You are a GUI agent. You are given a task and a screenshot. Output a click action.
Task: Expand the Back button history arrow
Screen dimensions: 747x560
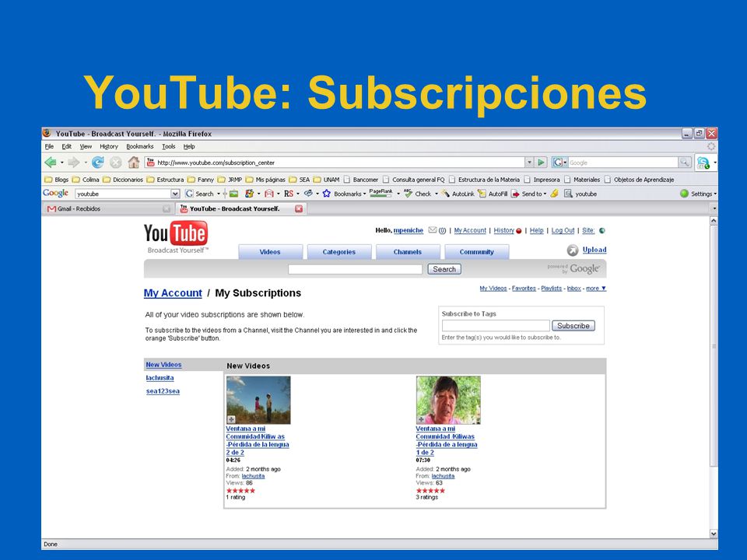pyautogui.click(x=62, y=163)
